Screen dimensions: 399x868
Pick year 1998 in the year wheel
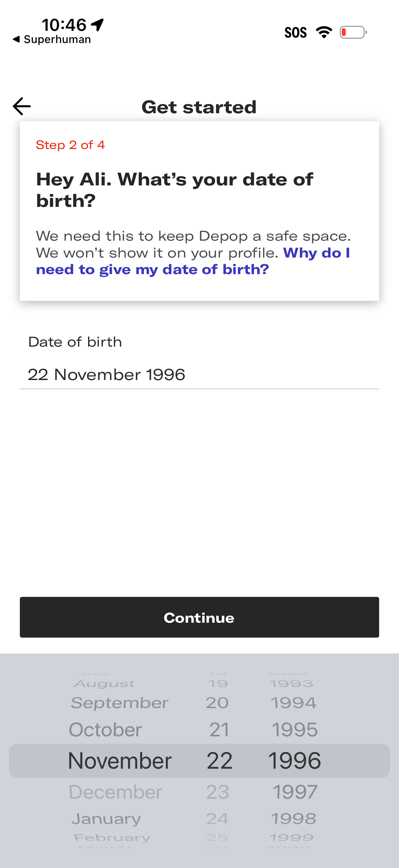pyautogui.click(x=293, y=819)
